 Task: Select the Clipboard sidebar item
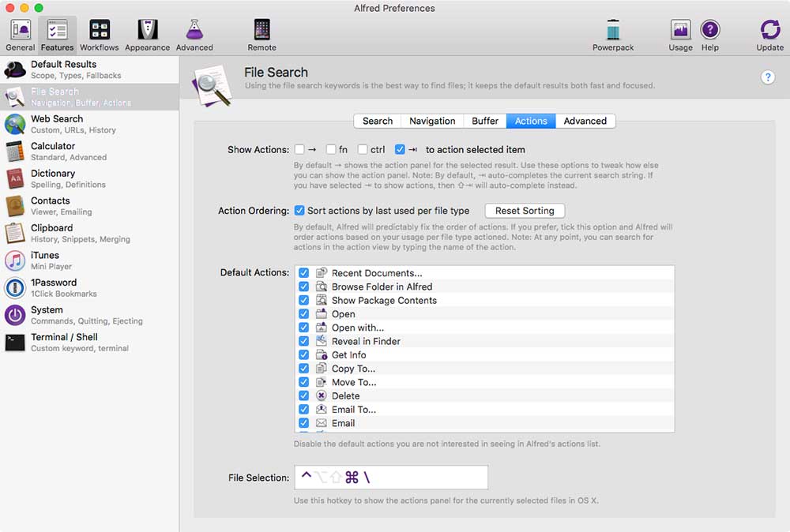(51, 233)
